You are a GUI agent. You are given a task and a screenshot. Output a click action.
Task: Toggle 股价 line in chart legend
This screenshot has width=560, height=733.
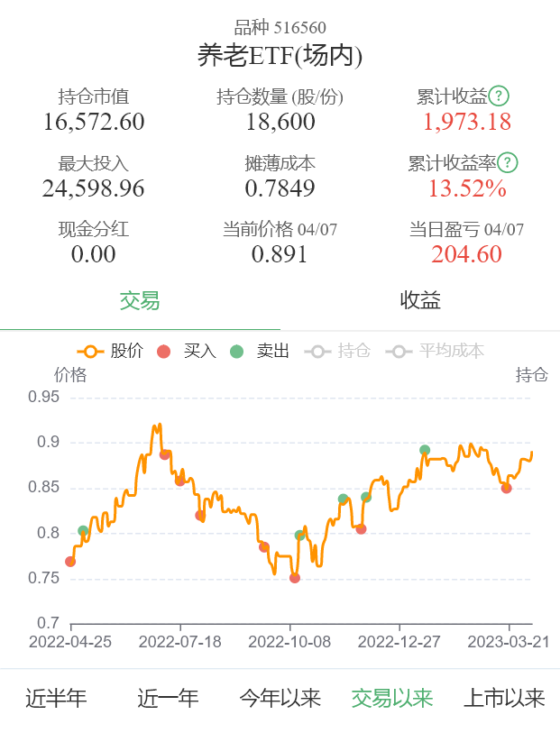click(110, 351)
